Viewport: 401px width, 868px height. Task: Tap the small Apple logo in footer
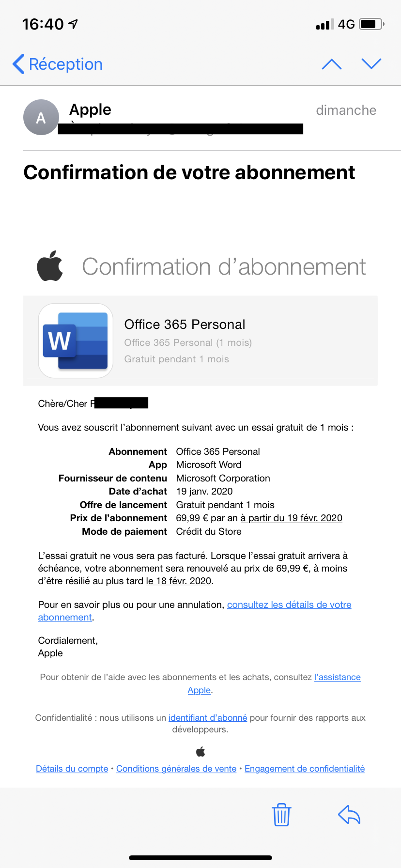pos(200,752)
